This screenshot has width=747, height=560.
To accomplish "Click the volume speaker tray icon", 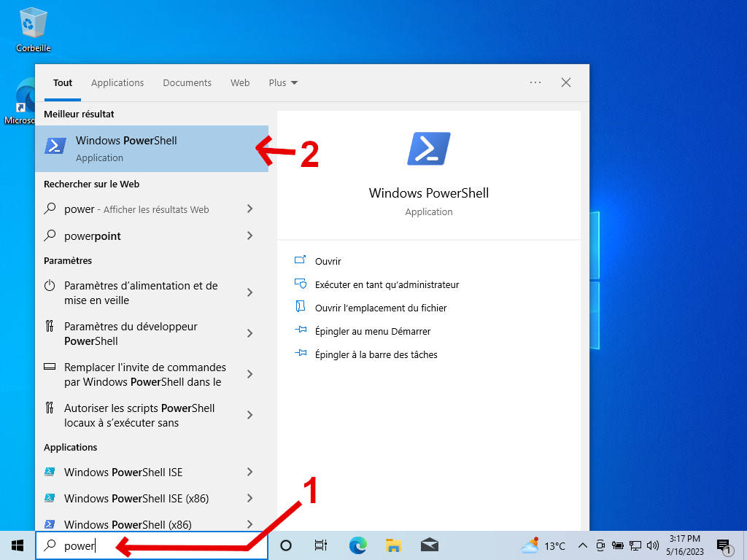I will pos(653,545).
